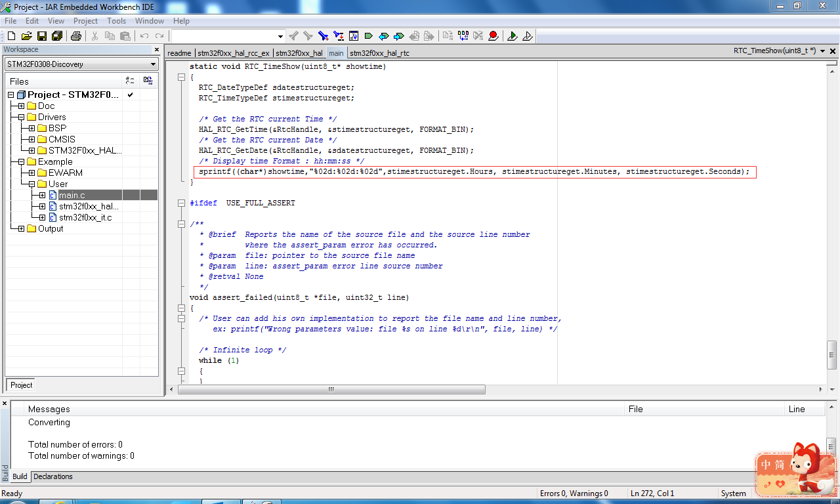Image resolution: width=840 pixels, height=504 pixels.
Task: Open the Project menu
Action: point(85,21)
